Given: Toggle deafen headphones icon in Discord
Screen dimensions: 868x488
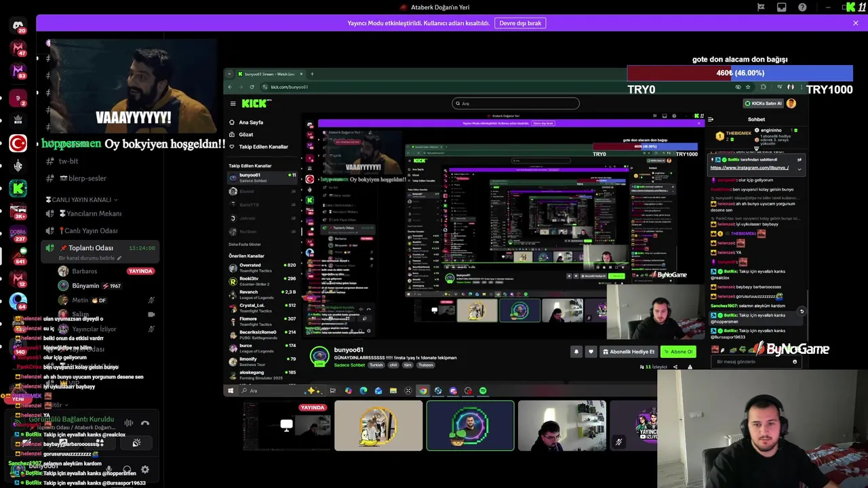Looking at the screenshot, I should (x=127, y=469).
